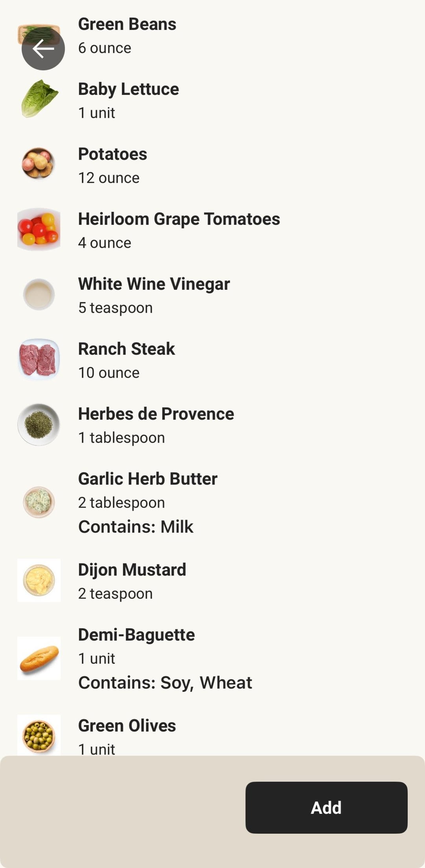Viewport: 425px width, 868px height.
Task: Tap the Green Olives thumbnail
Action: (39, 735)
